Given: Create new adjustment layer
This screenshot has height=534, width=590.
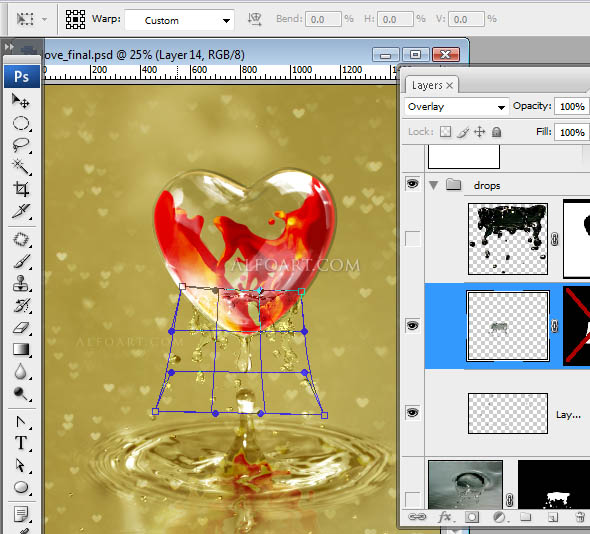Looking at the screenshot, I should tap(499, 517).
